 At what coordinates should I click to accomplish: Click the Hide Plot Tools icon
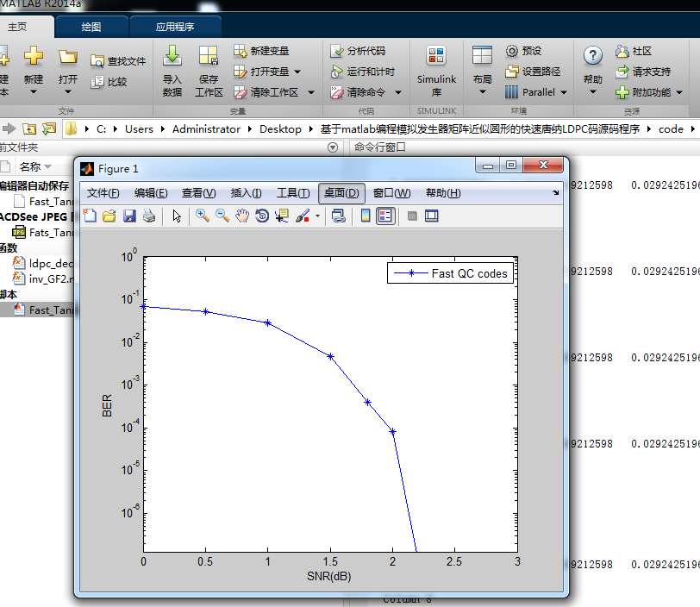coord(412,216)
